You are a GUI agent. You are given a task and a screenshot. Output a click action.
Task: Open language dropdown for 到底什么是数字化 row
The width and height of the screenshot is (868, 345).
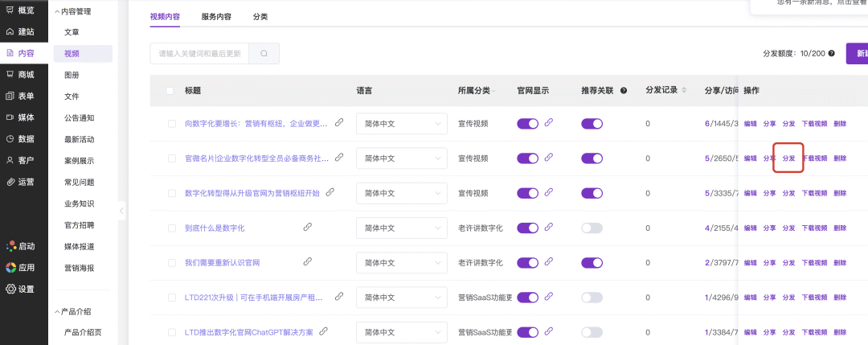point(401,228)
